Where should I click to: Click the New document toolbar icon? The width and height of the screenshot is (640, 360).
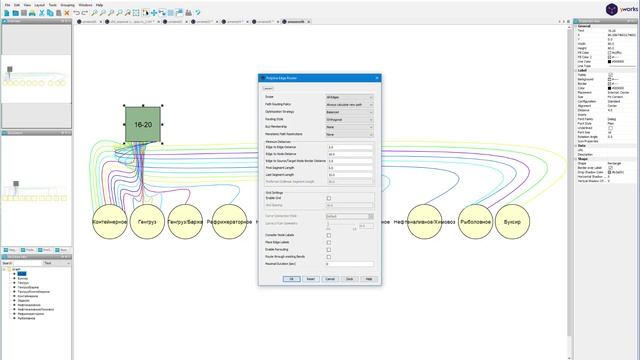coord(7,13)
